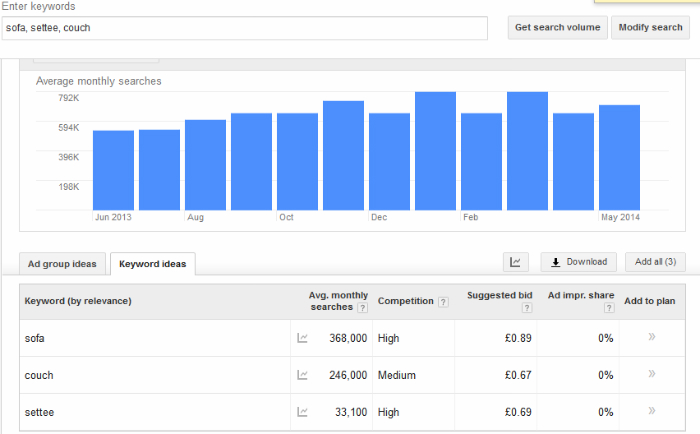Open help for Avg. monthly searches

[x=363, y=308]
